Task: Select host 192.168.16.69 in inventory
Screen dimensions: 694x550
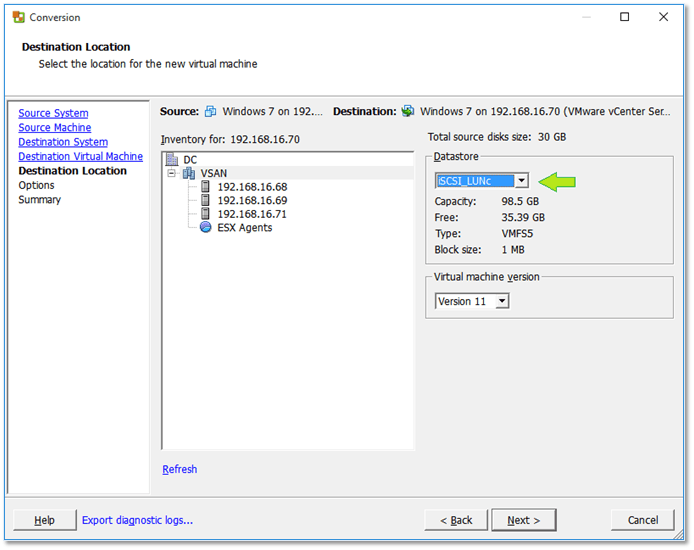Action: coord(252,200)
